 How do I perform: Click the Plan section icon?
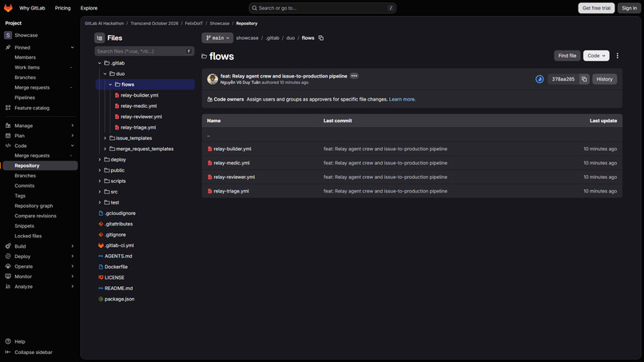click(8, 136)
